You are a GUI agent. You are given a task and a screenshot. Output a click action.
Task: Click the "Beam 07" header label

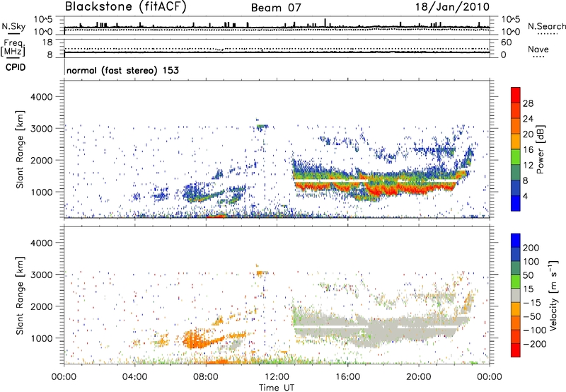276,8
